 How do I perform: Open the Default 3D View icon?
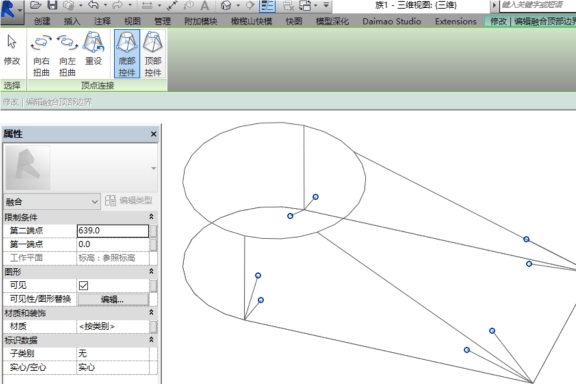226,5
